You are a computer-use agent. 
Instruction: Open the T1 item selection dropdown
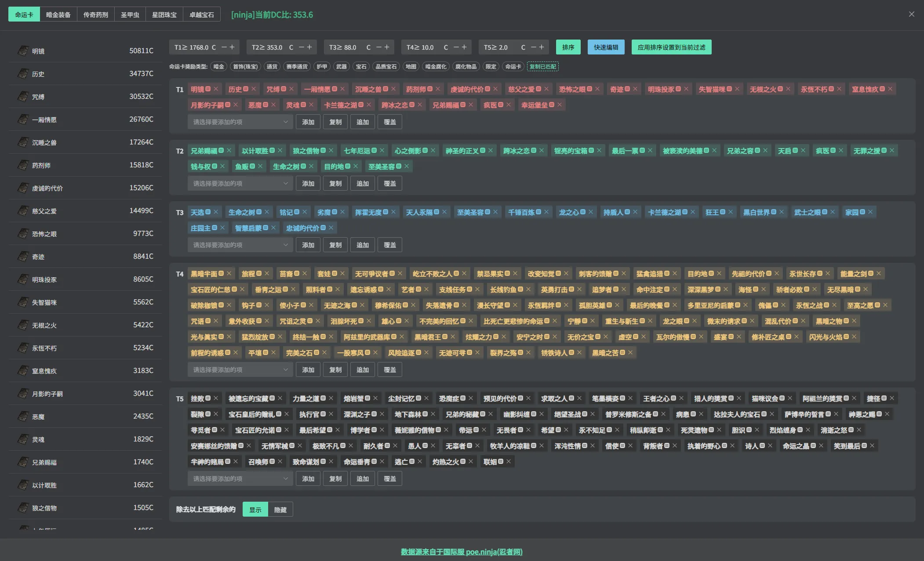tap(240, 122)
